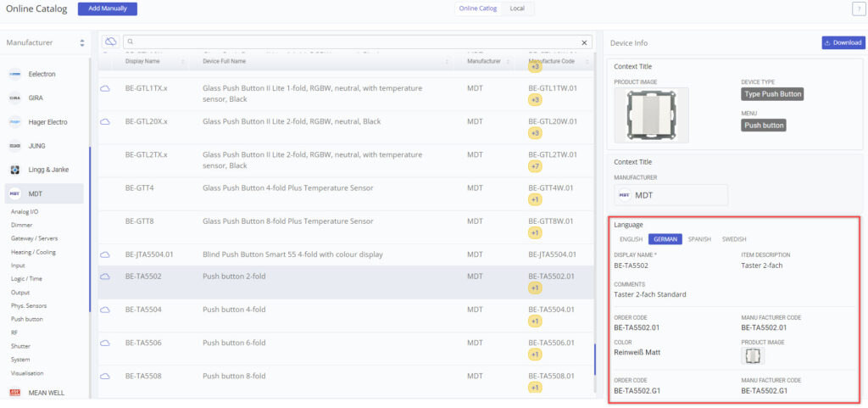Focus the catalog search field
The image size is (868, 408).
click(x=358, y=42)
